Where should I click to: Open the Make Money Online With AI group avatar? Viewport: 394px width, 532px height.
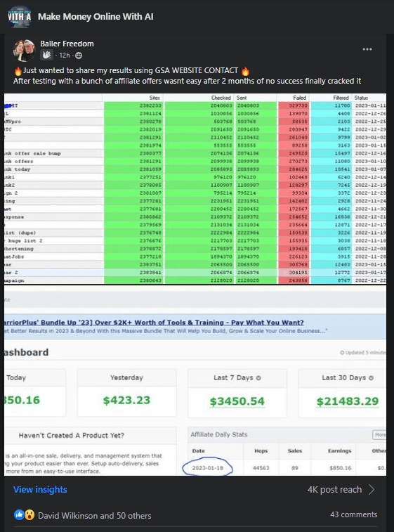coord(20,16)
